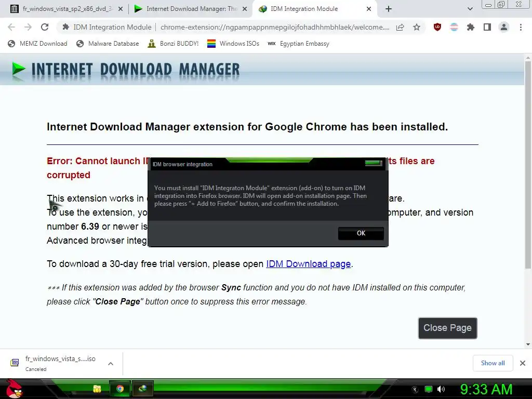Click the Close Page button
The width and height of the screenshot is (532, 399).
pos(447,328)
